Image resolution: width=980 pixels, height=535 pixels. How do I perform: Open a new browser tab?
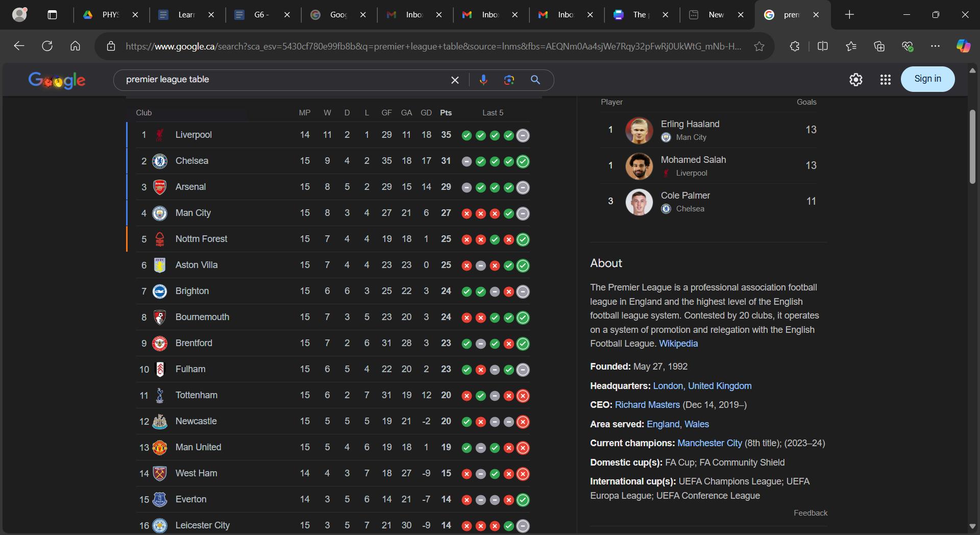(849, 15)
